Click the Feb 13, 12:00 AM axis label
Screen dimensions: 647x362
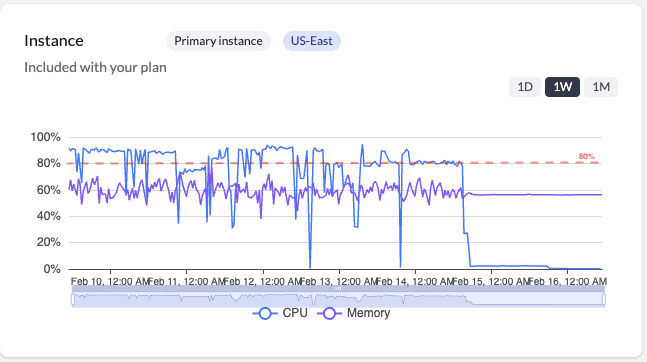[339, 282]
